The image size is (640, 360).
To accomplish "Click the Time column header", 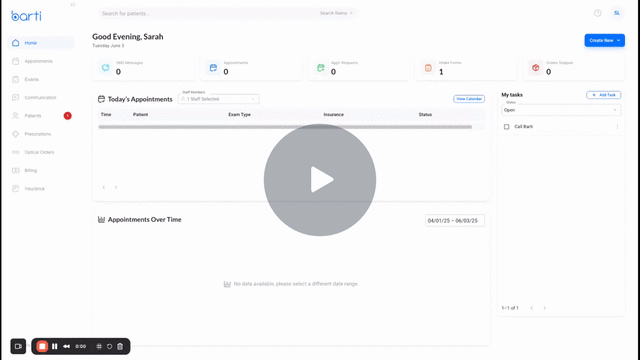I will 106,115.
